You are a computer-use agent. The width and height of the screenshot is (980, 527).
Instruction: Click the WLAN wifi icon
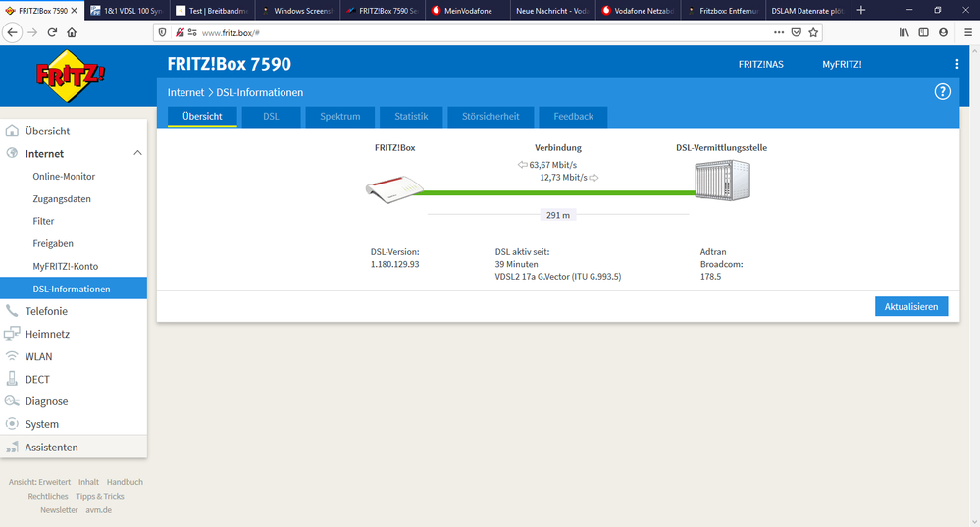(x=12, y=356)
